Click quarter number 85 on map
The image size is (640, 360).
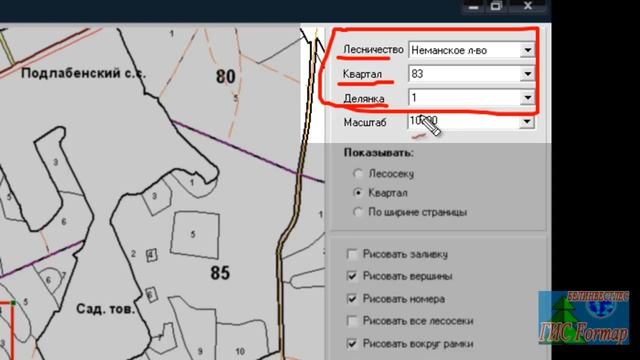coord(220,273)
